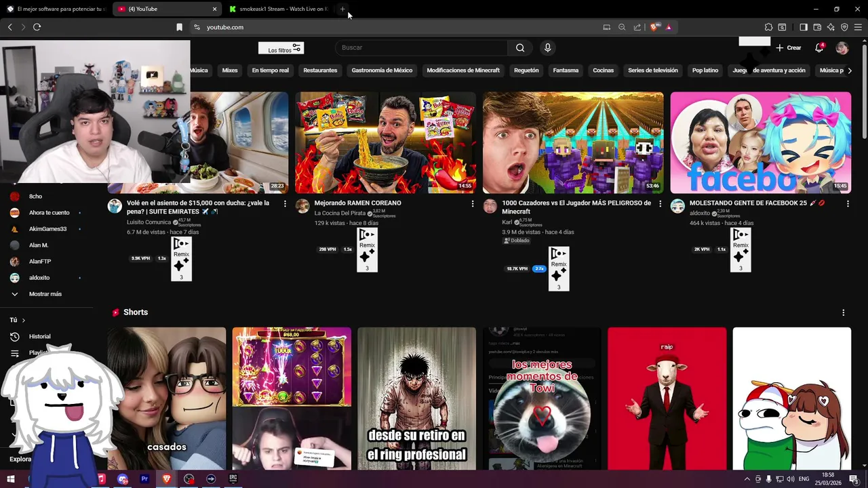Image resolution: width=868 pixels, height=488 pixels.
Task: Select the En tiempo real chip
Action: click(270, 70)
